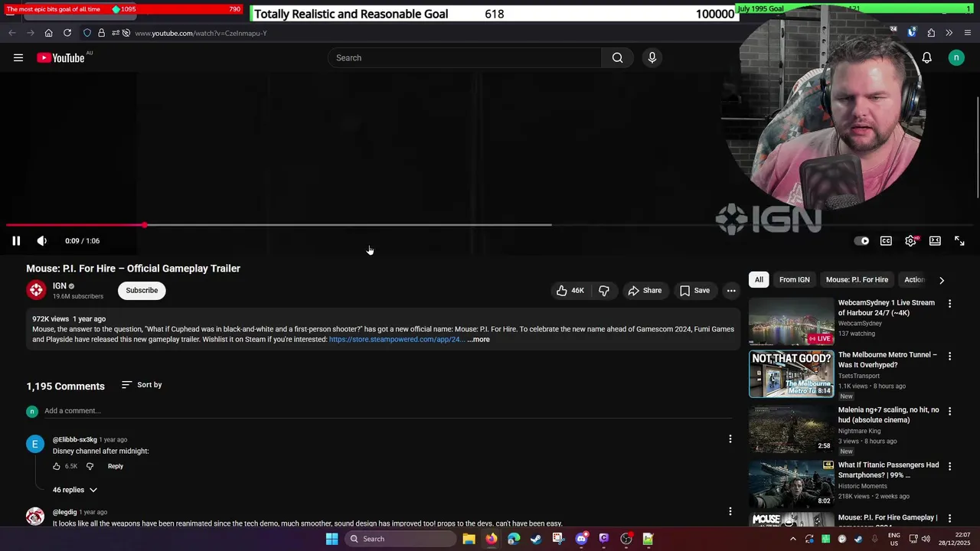Share the video
The width and height of the screenshot is (980, 551).
tap(645, 290)
